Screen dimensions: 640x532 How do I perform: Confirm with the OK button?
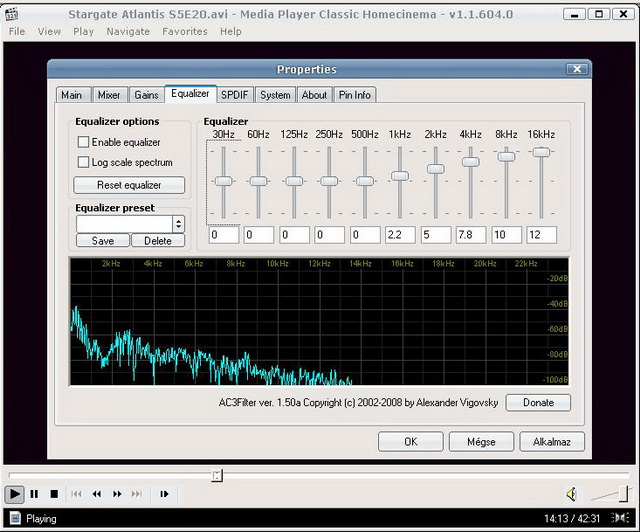[x=411, y=442]
